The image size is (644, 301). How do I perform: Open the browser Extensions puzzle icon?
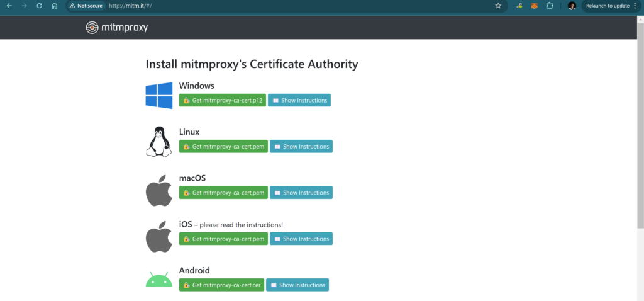click(550, 6)
